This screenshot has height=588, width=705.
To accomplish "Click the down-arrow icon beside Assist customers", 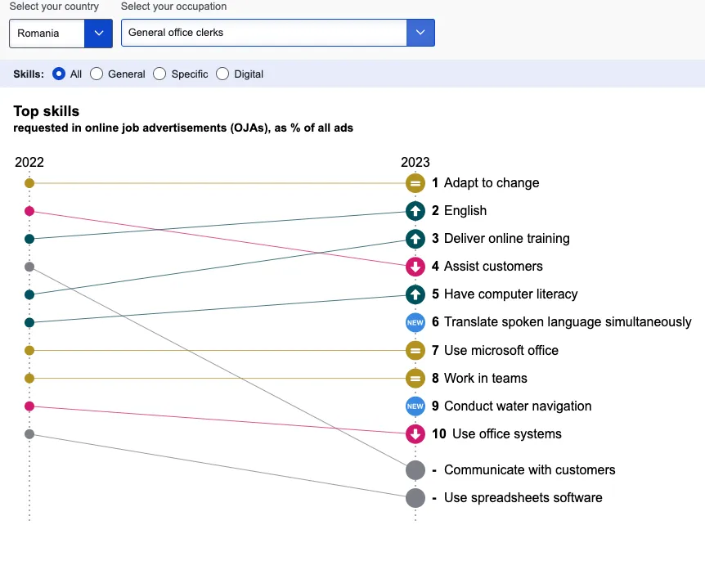I will coord(415,267).
